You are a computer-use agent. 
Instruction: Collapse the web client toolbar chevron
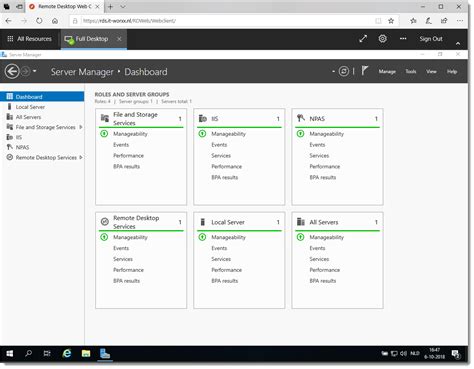[x=458, y=43]
